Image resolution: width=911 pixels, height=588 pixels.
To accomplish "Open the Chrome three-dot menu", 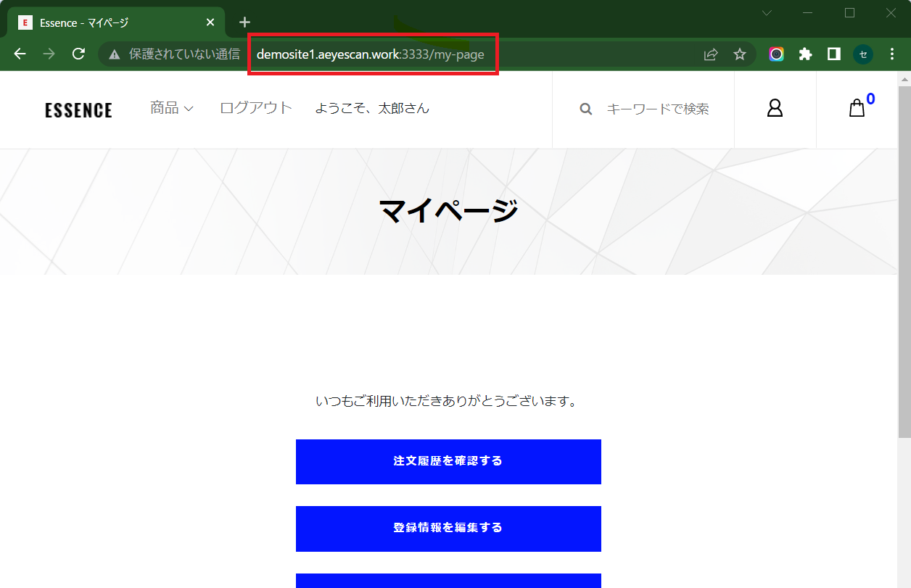I will (x=893, y=54).
